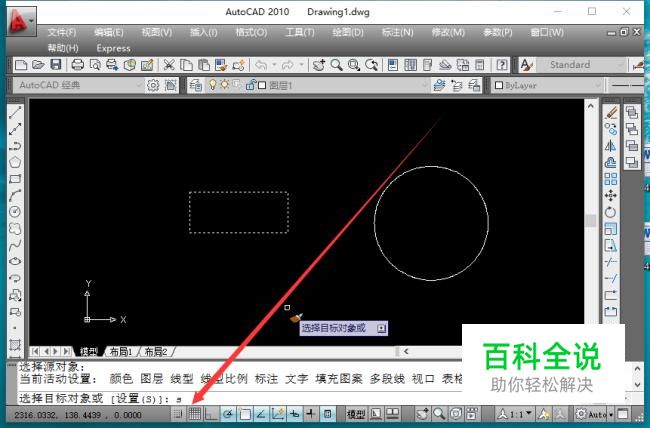Screen dimensions: 650x428
Task: Toggle Lineweight display in status bar
Action: (x=311, y=413)
